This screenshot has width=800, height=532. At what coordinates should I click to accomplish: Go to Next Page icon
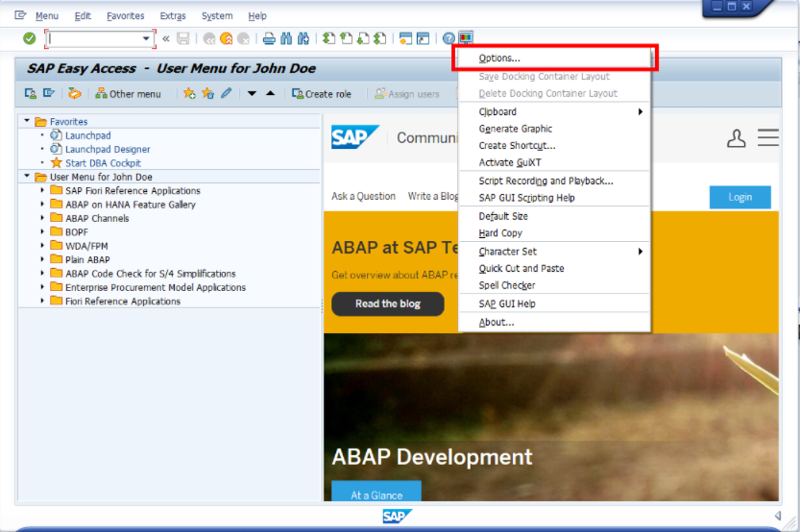363,38
